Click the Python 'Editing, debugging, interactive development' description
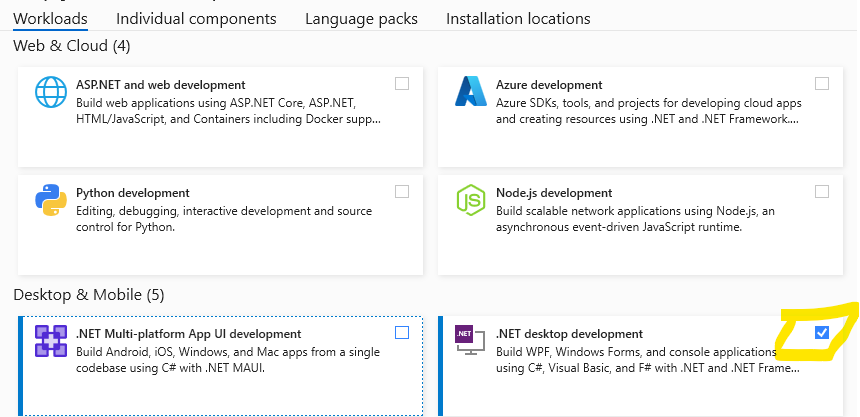860x417 pixels. pyautogui.click(x=224, y=219)
